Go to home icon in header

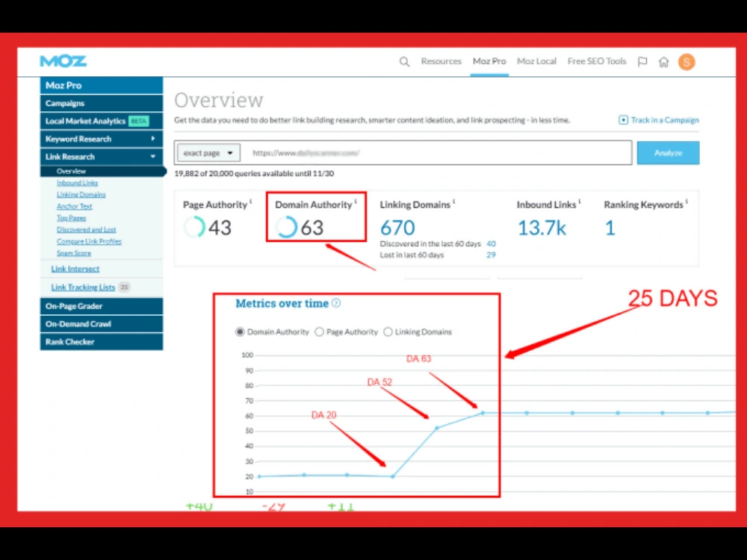pos(663,62)
